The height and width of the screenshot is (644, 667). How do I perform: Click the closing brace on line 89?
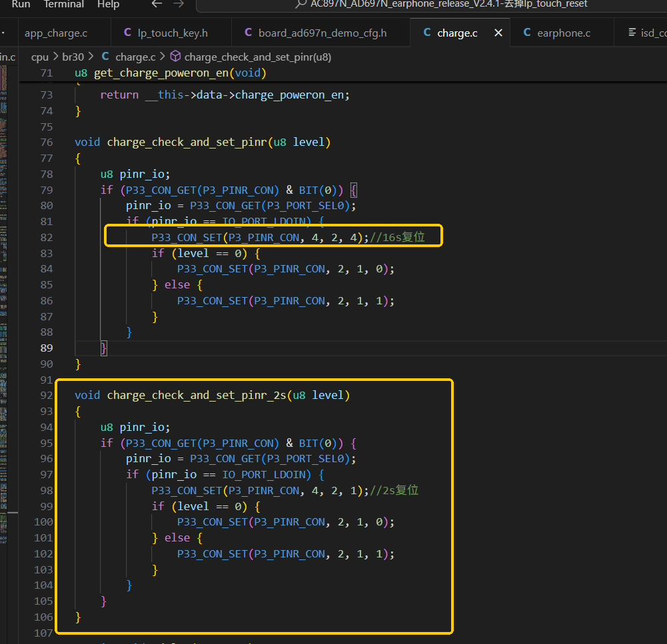tap(103, 348)
